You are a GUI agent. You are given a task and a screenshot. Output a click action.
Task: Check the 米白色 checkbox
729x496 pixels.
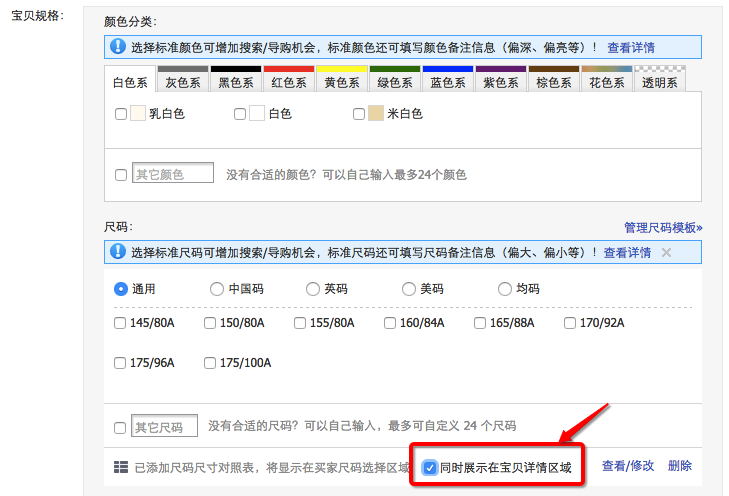(x=359, y=114)
